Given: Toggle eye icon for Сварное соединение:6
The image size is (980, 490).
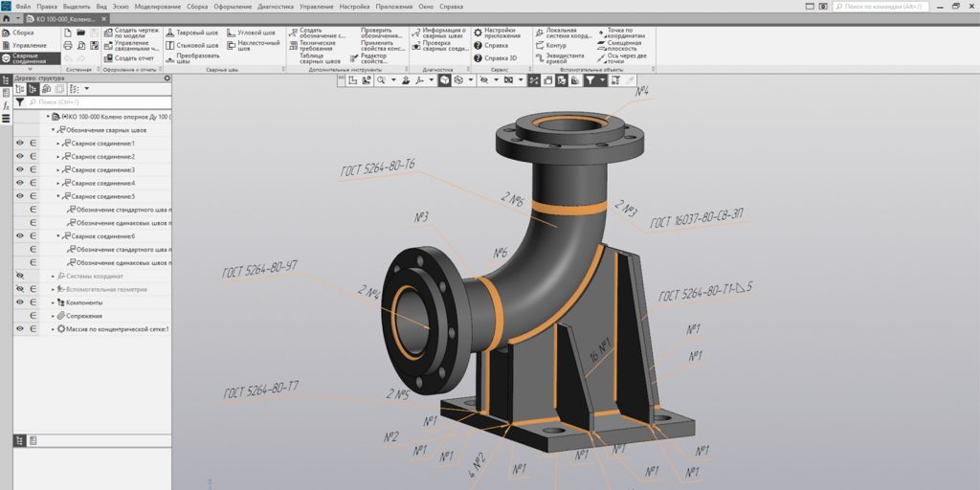Looking at the screenshot, I should click(20, 235).
